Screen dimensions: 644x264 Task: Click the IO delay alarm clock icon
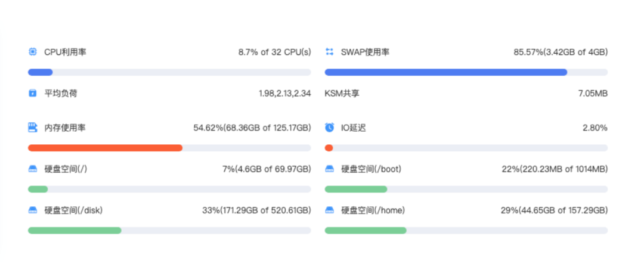[x=329, y=128]
